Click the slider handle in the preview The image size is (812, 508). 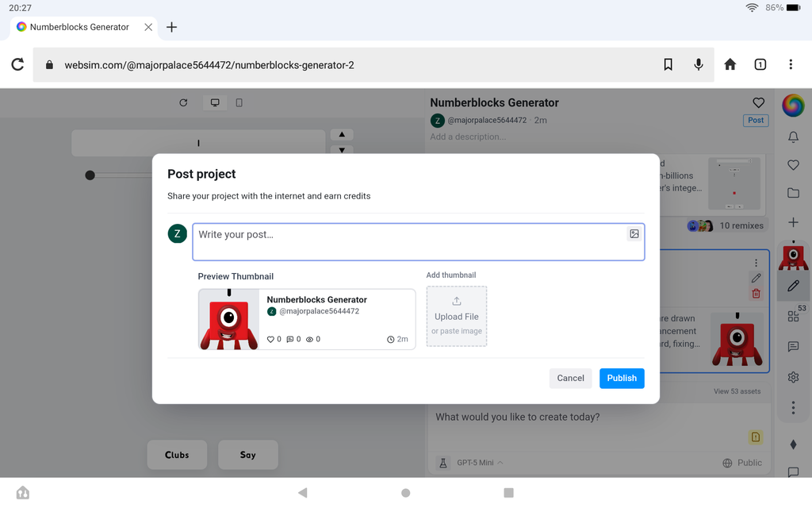90,175
